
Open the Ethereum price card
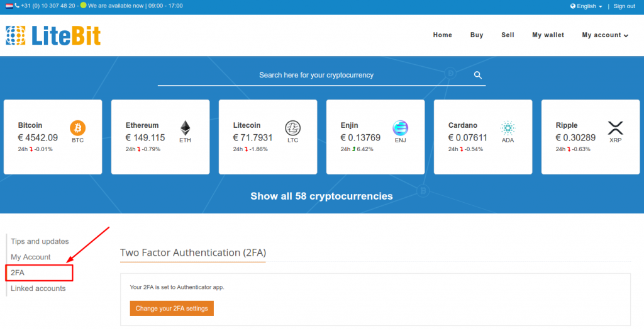[x=160, y=137]
